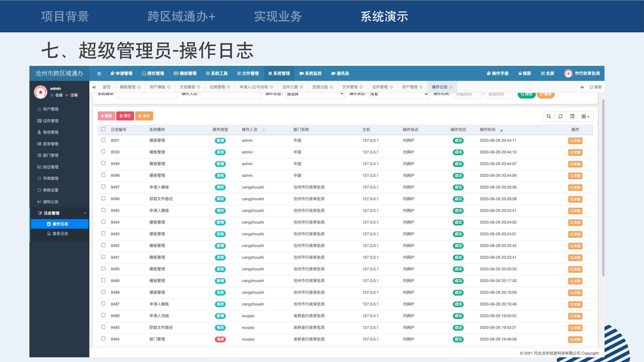Open 详细 for log 8497

coord(575,187)
